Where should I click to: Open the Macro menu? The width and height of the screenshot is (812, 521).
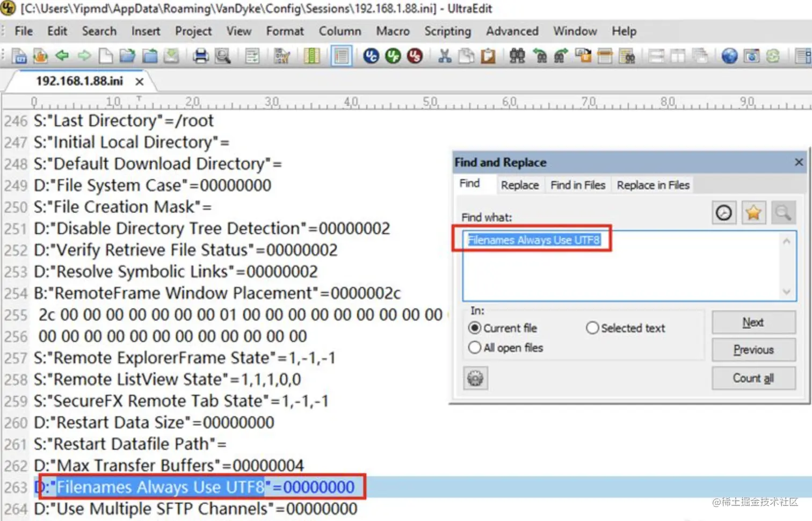393,31
